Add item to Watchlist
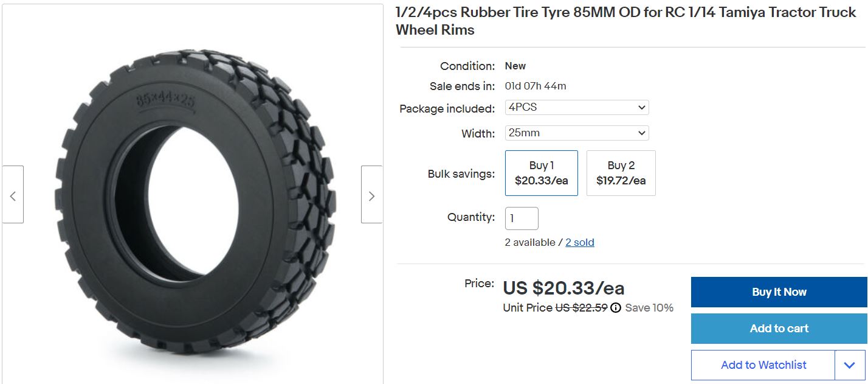 (763, 365)
